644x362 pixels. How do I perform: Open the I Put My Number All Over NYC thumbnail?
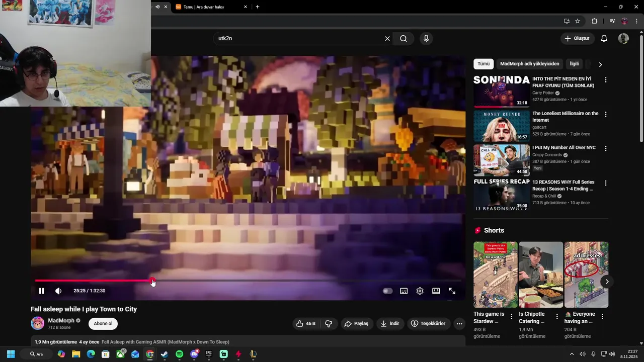click(502, 160)
